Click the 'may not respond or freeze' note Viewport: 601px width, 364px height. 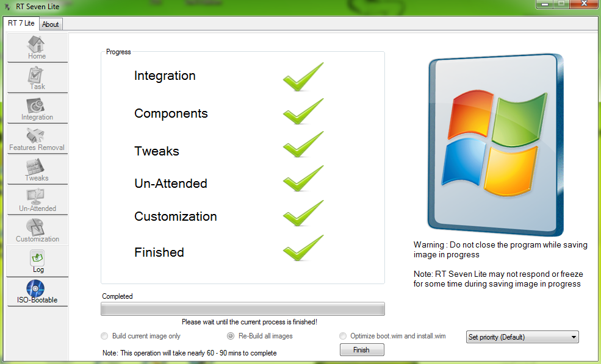click(x=498, y=279)
